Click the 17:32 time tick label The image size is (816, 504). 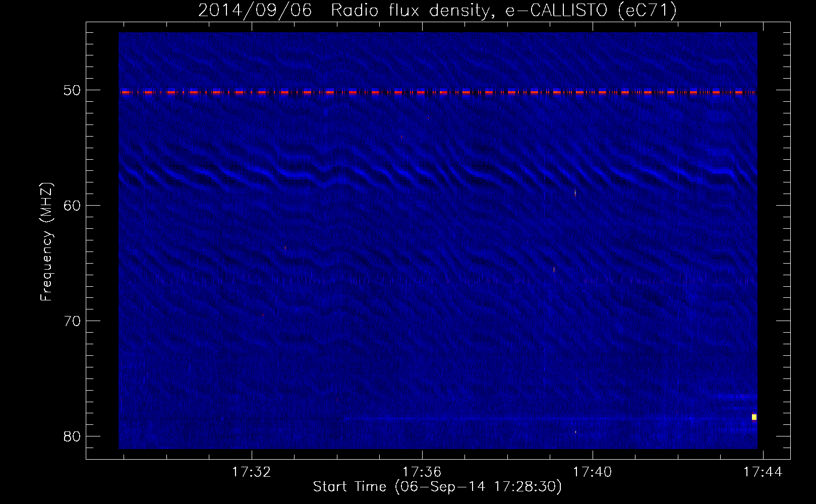click(x=251, y=472)
